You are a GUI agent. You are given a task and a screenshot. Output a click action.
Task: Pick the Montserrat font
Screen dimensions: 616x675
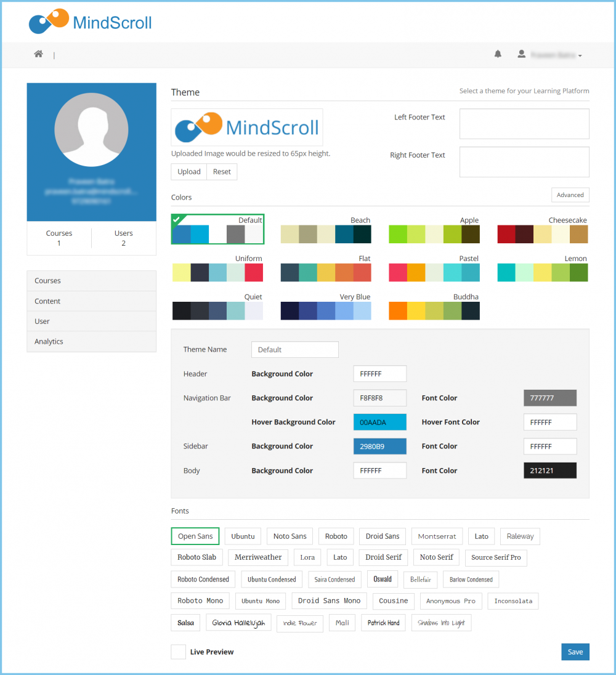click(437, 536)
